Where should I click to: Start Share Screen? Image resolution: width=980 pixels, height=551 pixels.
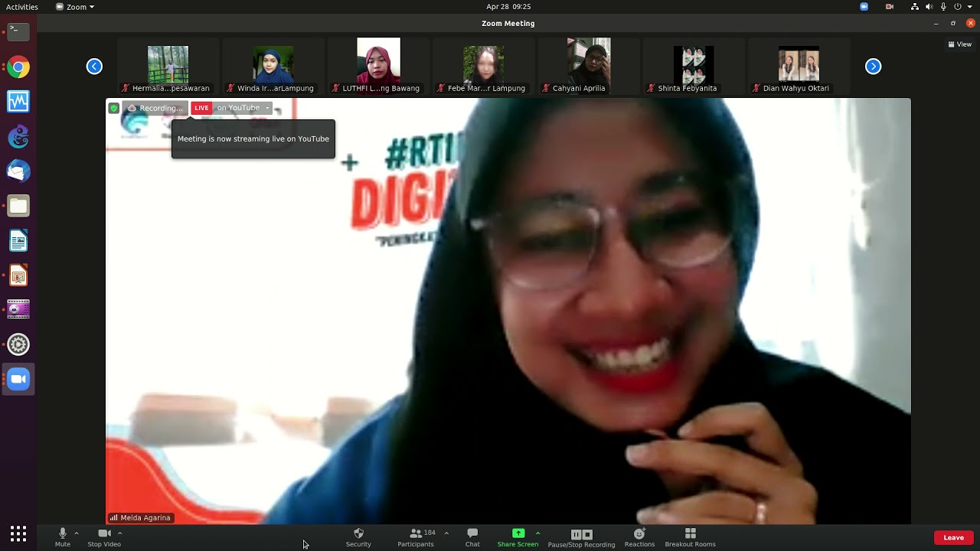tap(518, 537)
